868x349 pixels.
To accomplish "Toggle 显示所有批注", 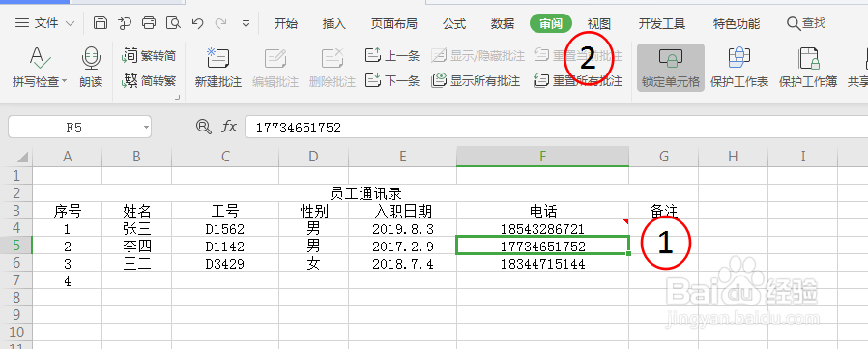I will [x=476, y=81].
